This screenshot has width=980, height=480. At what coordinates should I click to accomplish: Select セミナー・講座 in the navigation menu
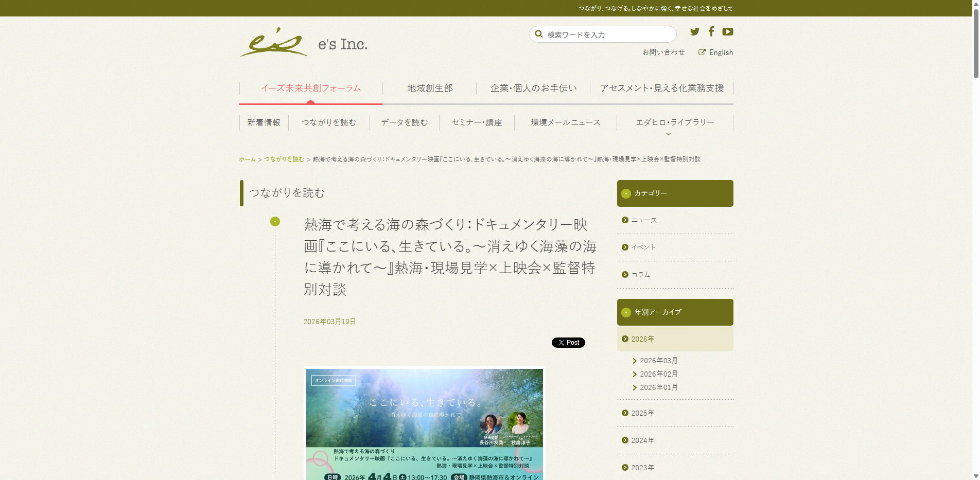point(477,122)
